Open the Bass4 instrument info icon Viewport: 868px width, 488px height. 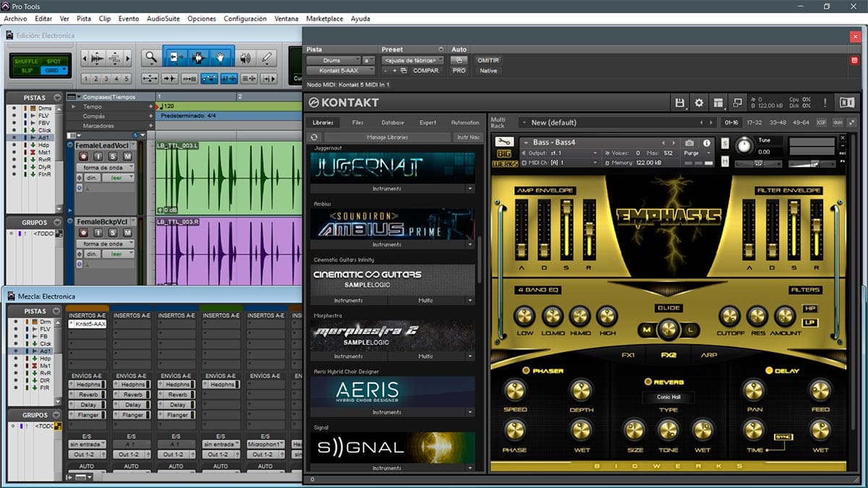[707, 143]
